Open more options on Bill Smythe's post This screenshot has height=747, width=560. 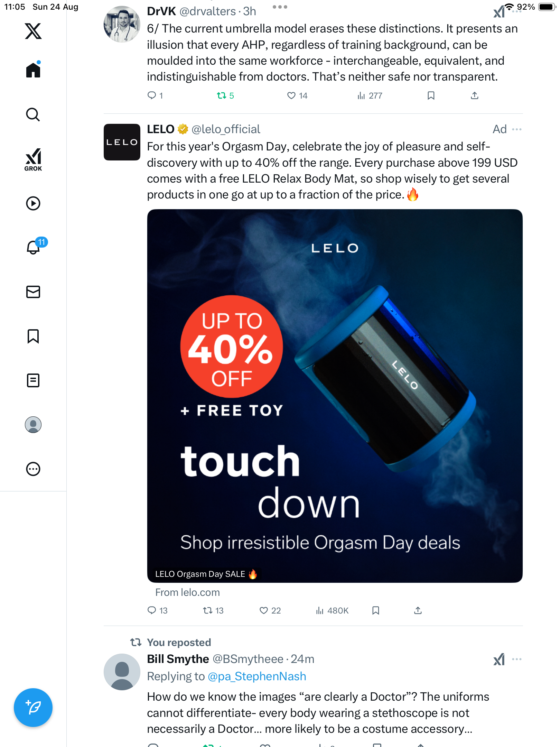click(517, 659)
